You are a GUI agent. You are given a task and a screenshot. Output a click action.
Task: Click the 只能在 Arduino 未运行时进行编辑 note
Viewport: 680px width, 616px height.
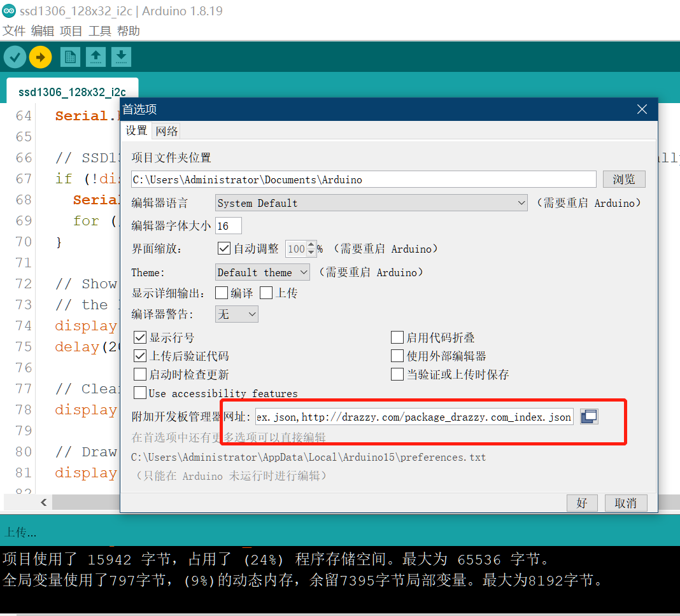[231, 475]
